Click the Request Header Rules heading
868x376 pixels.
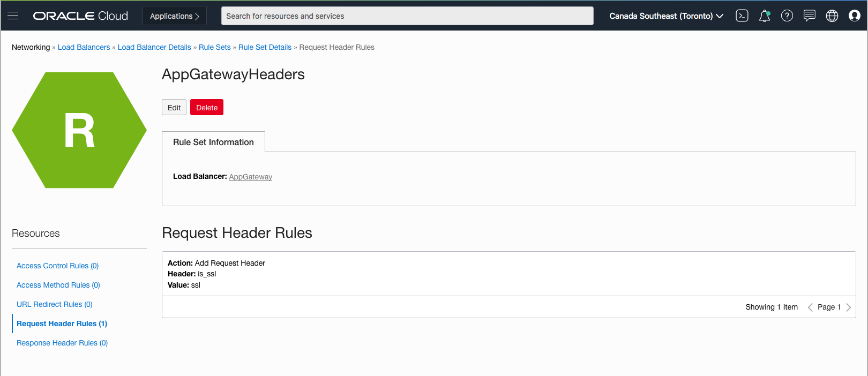237,233
